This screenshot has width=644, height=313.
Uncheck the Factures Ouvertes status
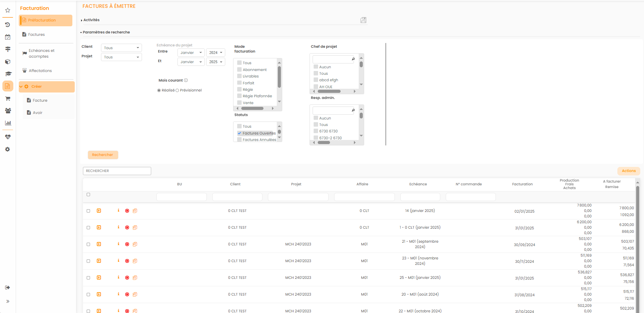(x=239, y=133)
